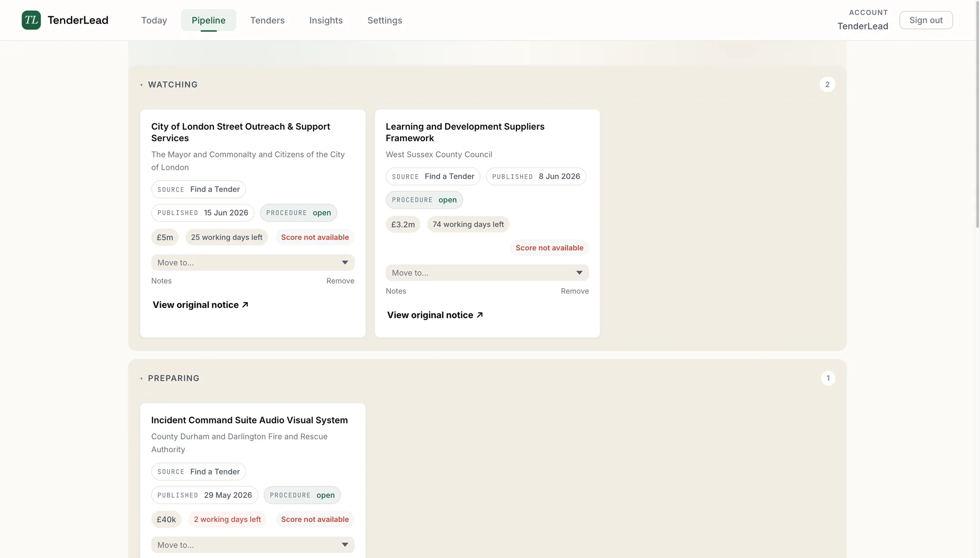
Task: Open the Tenders tab
Action: coord(267,20)
